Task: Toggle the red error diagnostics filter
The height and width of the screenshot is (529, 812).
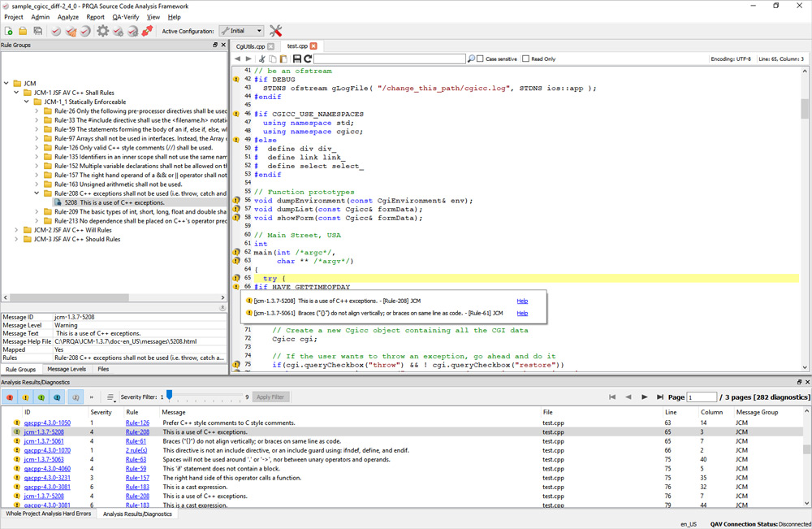Action: [9, 397]
